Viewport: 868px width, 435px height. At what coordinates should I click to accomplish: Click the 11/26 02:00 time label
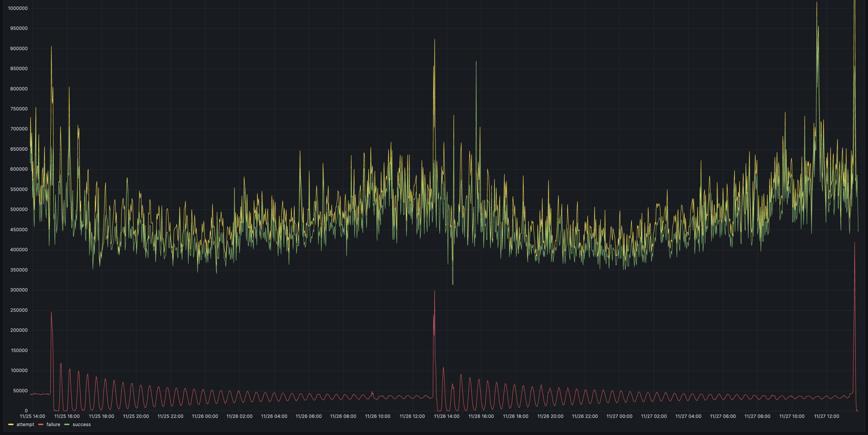240,416
